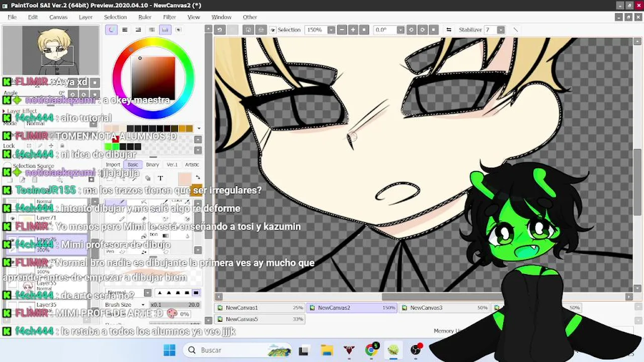The image size is (644, 362).
Task: Open the color history dropdown arrow
Action: point(198,128)
